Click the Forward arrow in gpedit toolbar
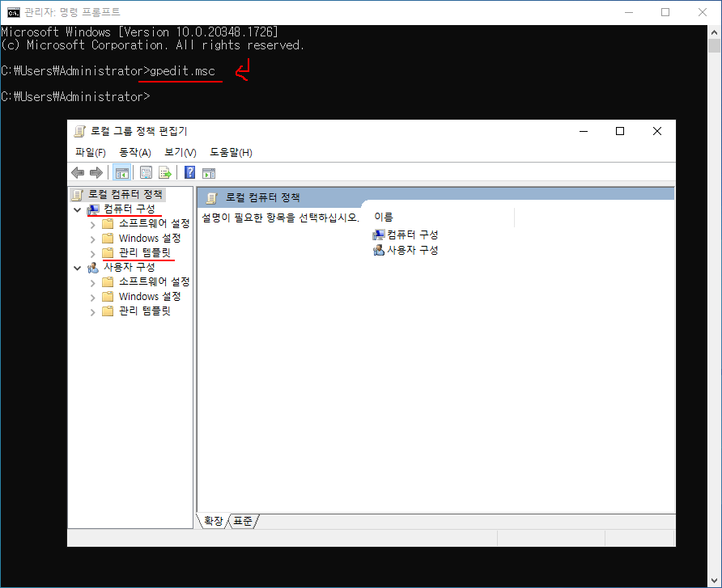The width and height of the screenshot is (722, 588). click(96, 173)
